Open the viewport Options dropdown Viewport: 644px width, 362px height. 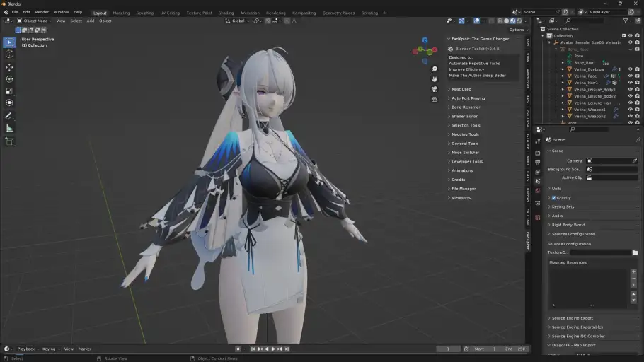(x=518, y=30)
